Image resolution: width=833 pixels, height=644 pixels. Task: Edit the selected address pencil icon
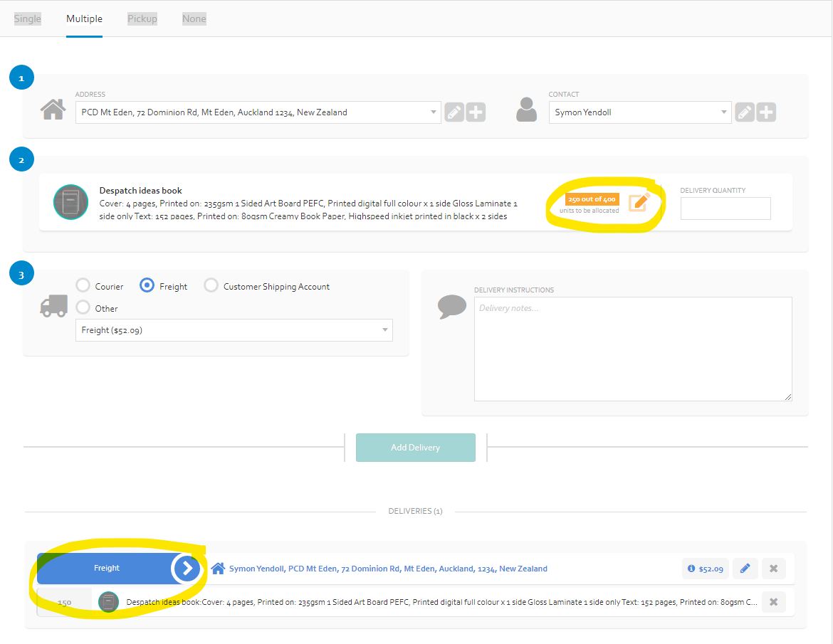click(x=454, y=112)
